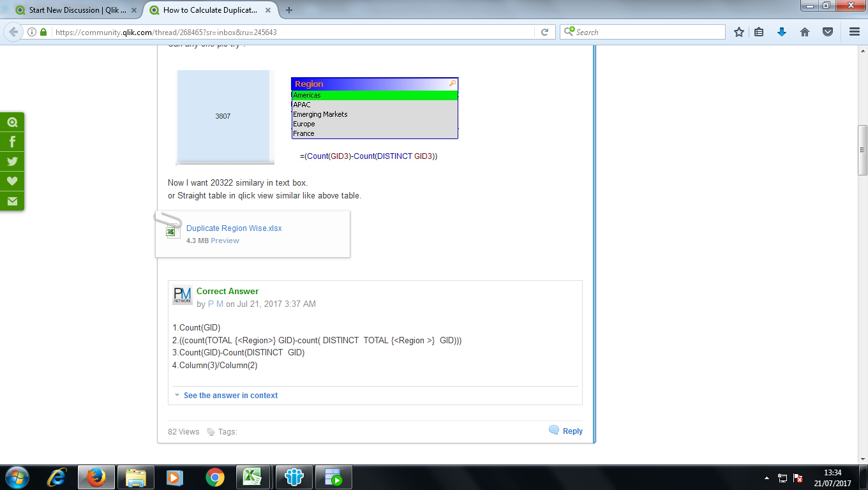This screenshot has height=490, width=868.
Task: Open Windows Start menu
Action: click(17, 477)
